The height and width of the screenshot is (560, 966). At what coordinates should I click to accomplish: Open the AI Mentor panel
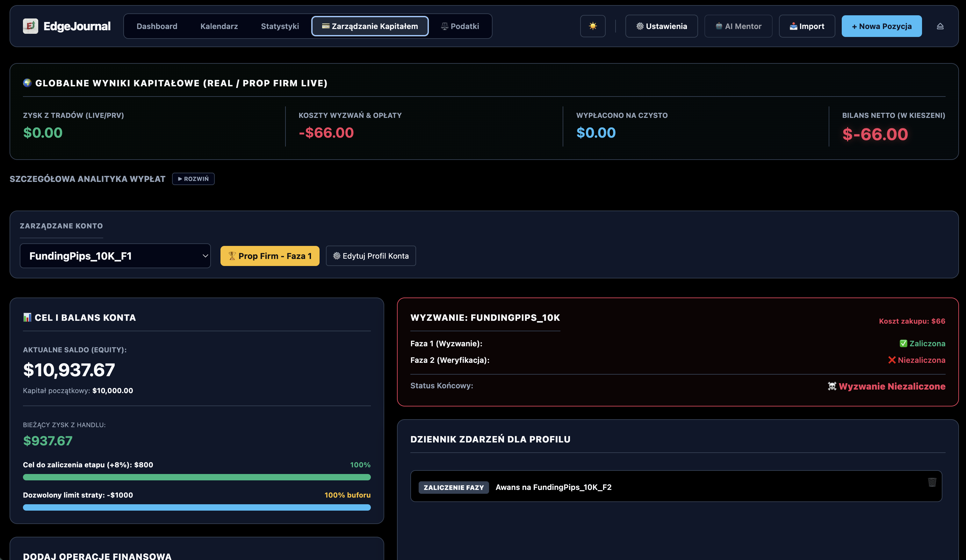(x=738, y=26)
